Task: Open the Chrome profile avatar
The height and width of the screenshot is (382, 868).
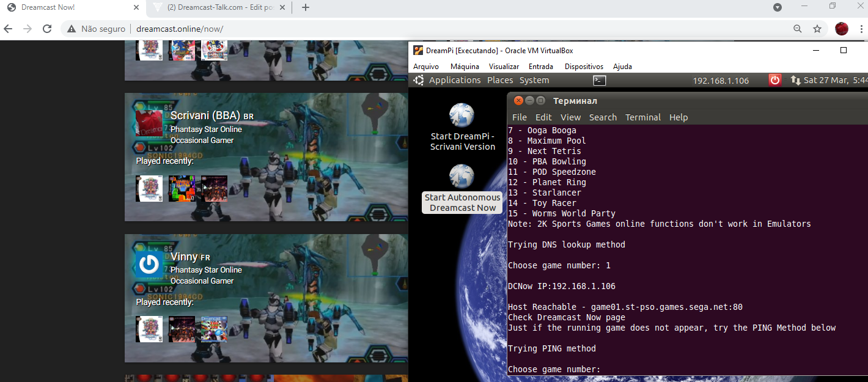Action: pyautogui.click(x=842, y=29)
